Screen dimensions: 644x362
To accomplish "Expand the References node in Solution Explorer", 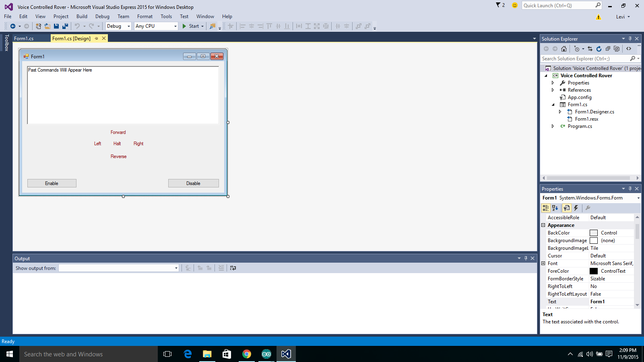I will pyautogui.click(x=553, y=90).
